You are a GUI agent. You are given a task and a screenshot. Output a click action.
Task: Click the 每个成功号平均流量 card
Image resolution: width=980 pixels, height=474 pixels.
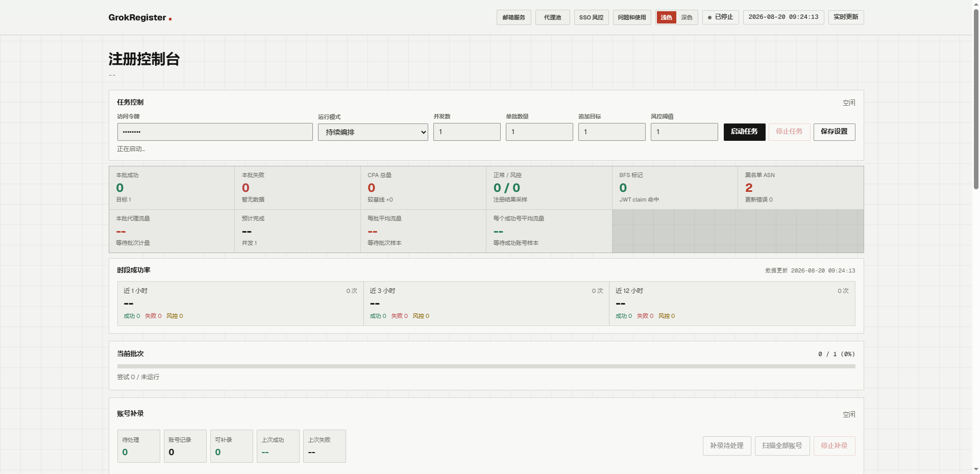(x=549, y=231)
